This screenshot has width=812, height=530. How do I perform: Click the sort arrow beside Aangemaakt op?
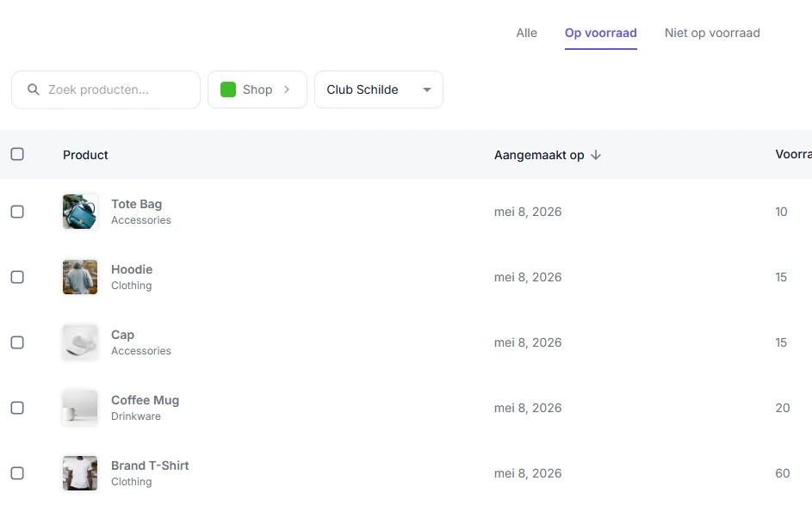click(x=596, y=155)
